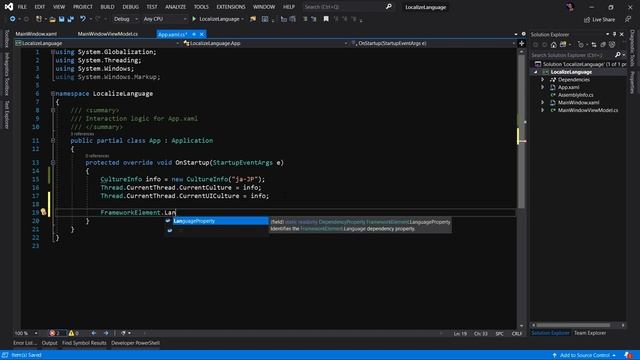Click the search magnifier in title bar
Image resolution: width=640 pixels, height=360 pixels.
[x=389, y=7]
